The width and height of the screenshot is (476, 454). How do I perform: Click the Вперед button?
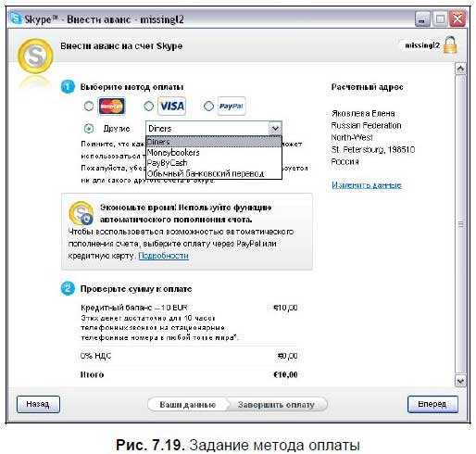click(432, 404)
